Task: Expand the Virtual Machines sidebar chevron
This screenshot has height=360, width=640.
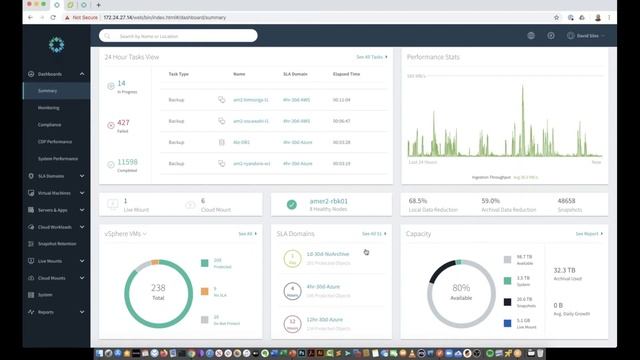Action: point(82,193)
